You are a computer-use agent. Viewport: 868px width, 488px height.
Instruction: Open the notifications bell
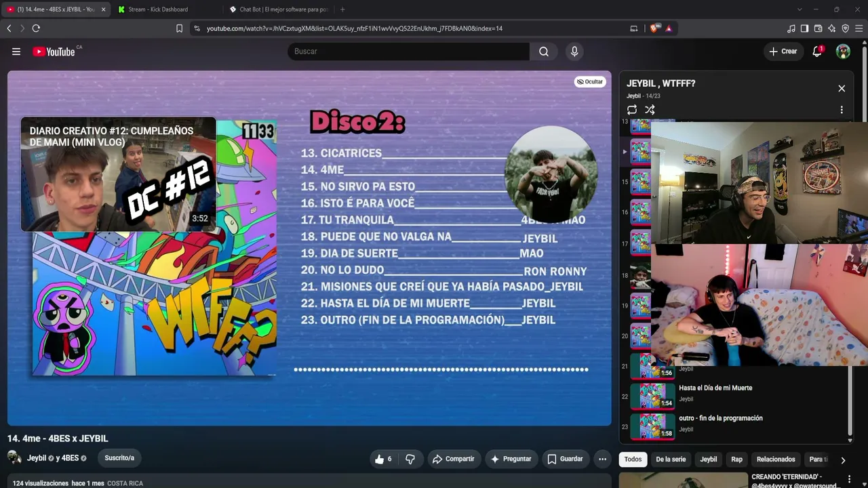pyautogui.click(x=817, y=52)
